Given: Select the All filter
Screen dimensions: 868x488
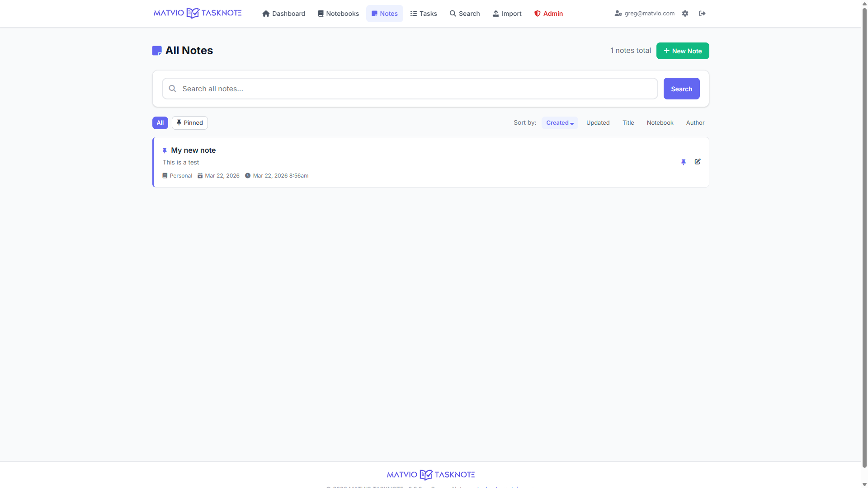Looking at the screenshot, I should 160,123.
